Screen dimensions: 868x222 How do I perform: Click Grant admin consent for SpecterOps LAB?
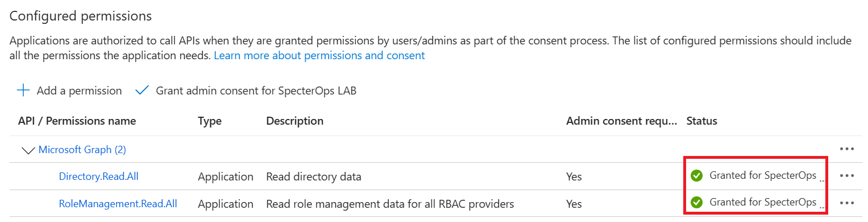(256, 91)
